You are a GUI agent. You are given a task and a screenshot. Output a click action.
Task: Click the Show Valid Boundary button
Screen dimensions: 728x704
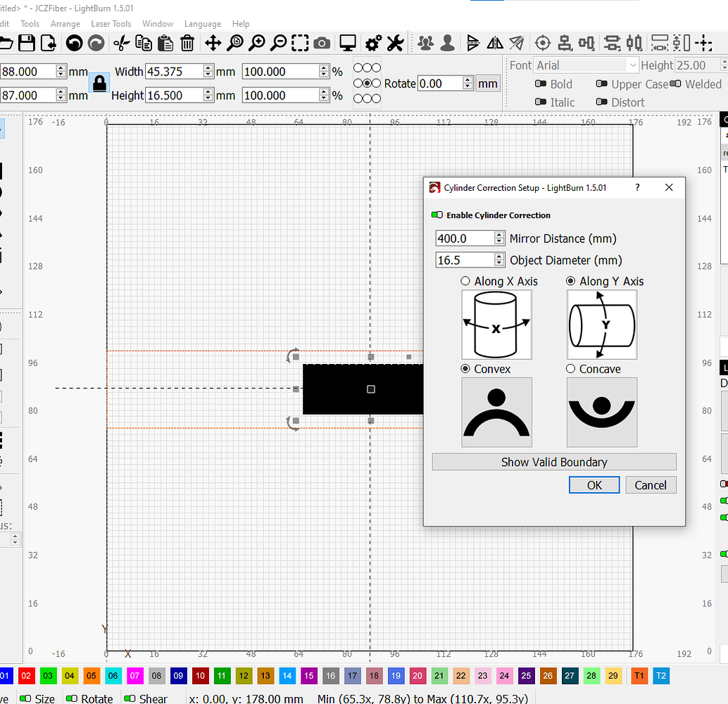554,462
